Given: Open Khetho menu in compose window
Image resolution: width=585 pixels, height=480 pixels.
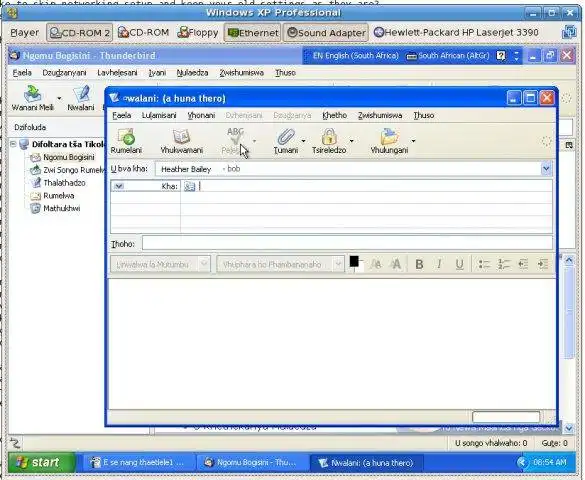Looking at the screenshot, I should [334, 115].
